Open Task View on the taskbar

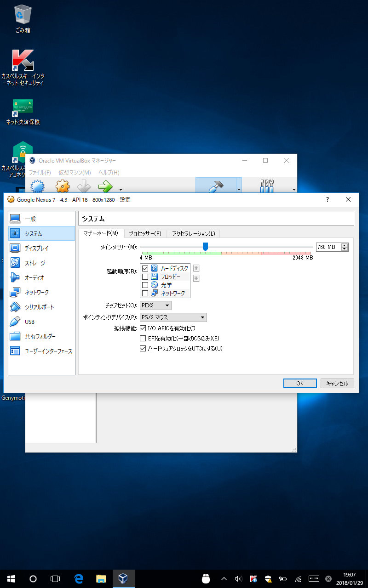[x=55, y=579]
